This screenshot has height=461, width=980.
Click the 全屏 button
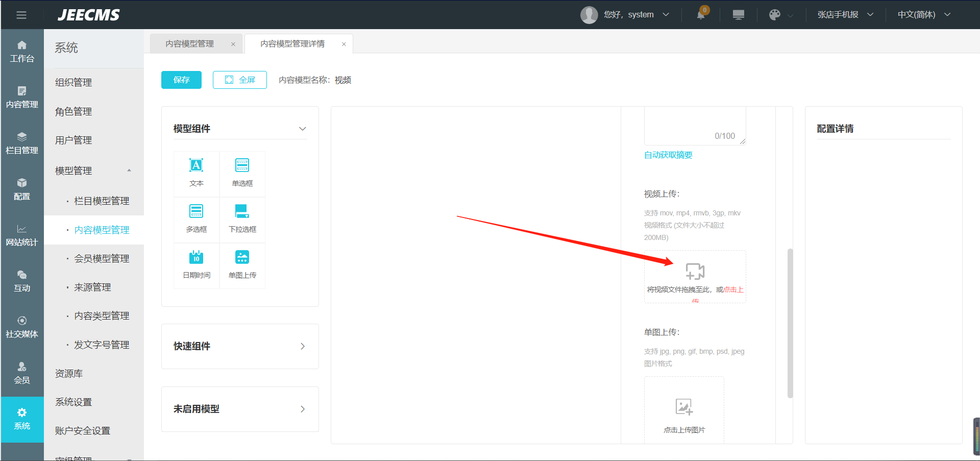click(x=240, y=80)
